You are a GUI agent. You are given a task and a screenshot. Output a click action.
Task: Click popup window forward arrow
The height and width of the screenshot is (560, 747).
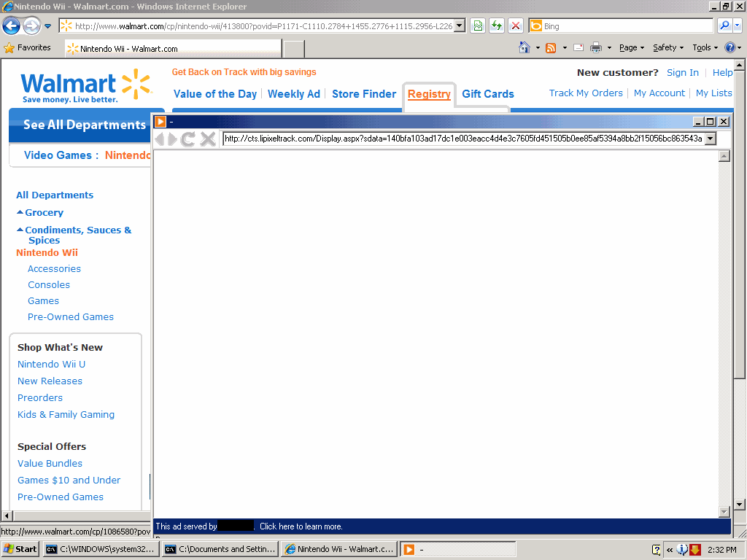172,139
